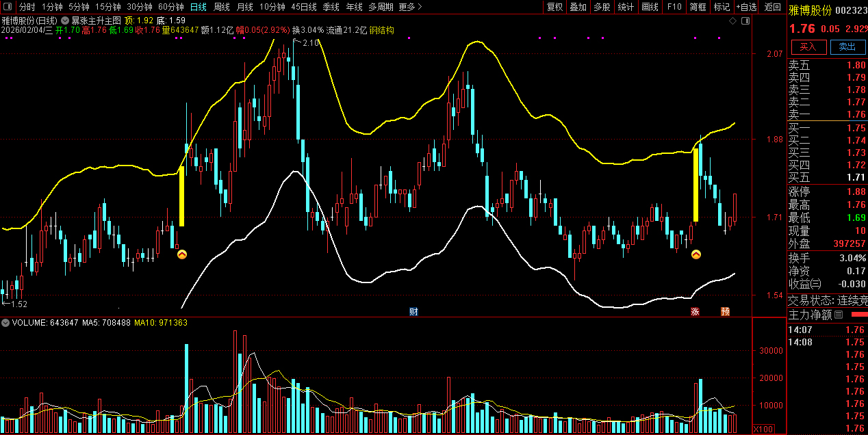The image size is (868, 435).
Task: Click the 财 event marker on the chart
Action: pos(413,312)
